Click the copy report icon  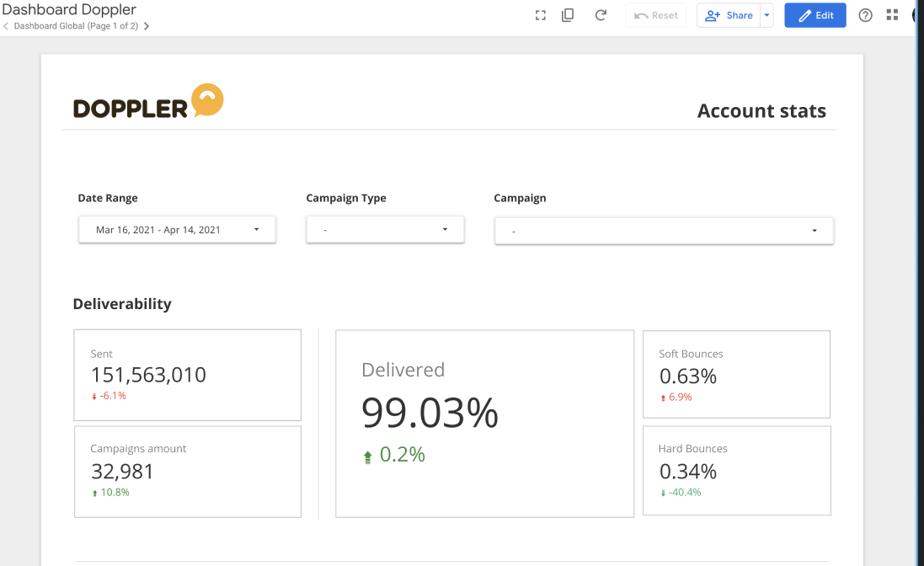coord(568,15)
